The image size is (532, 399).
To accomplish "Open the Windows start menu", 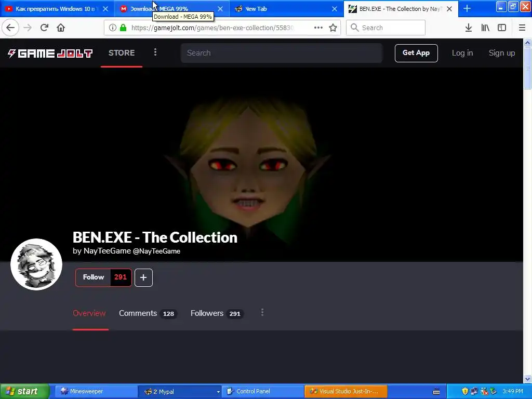I will coord(24,391).
